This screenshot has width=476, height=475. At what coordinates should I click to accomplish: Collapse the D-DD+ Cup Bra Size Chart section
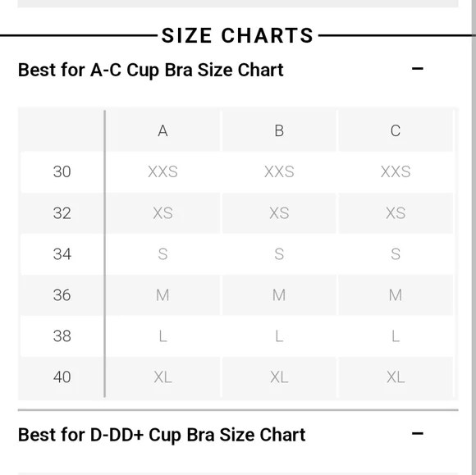click(x=417, y=433)
